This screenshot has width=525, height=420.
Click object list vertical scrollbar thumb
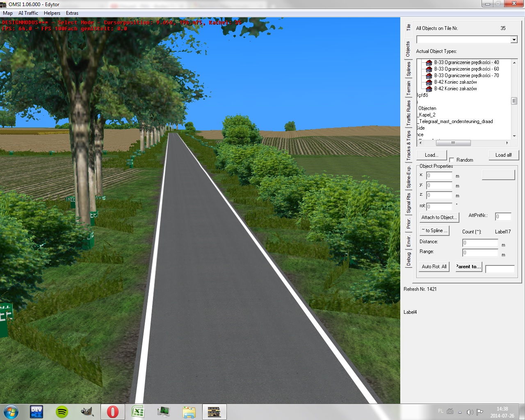pos(514,101)
